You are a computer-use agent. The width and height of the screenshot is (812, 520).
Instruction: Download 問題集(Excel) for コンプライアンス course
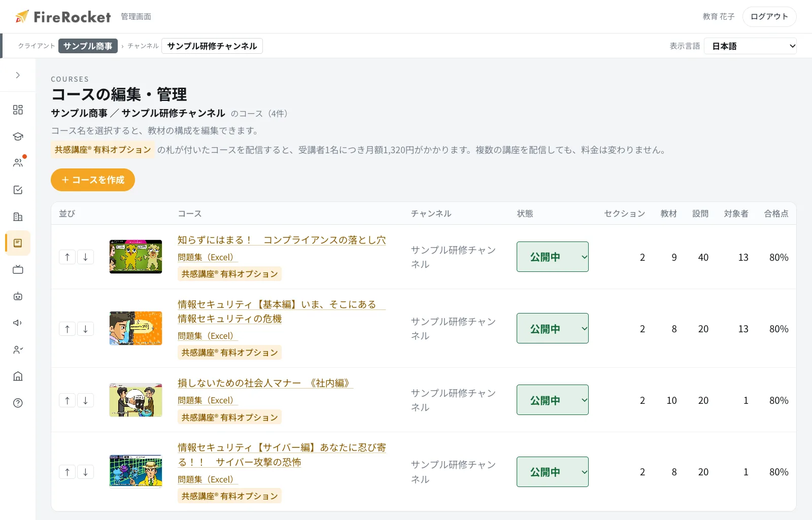click(x=208, y=257)
